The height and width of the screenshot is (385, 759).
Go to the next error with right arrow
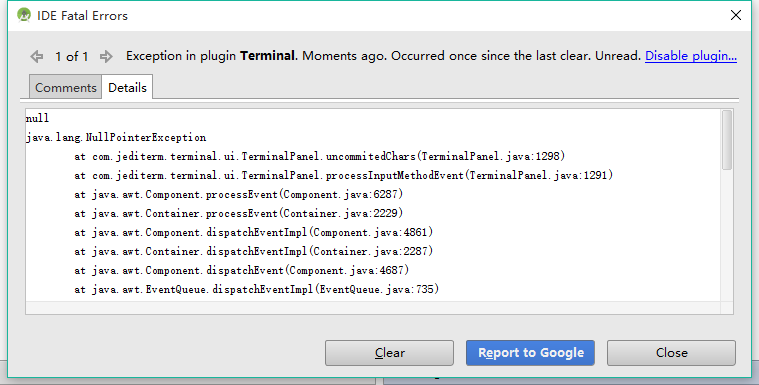click(106, 57)
